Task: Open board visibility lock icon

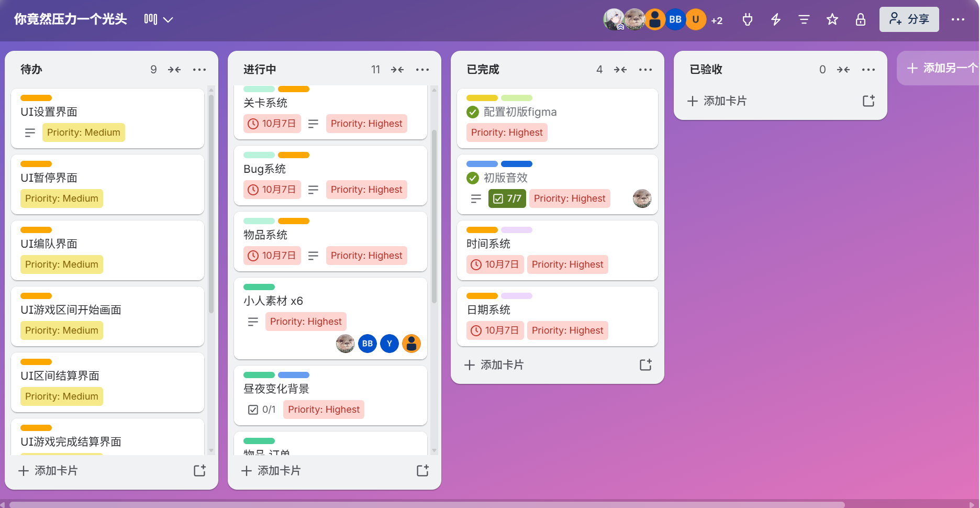Action: click(861, 20)
